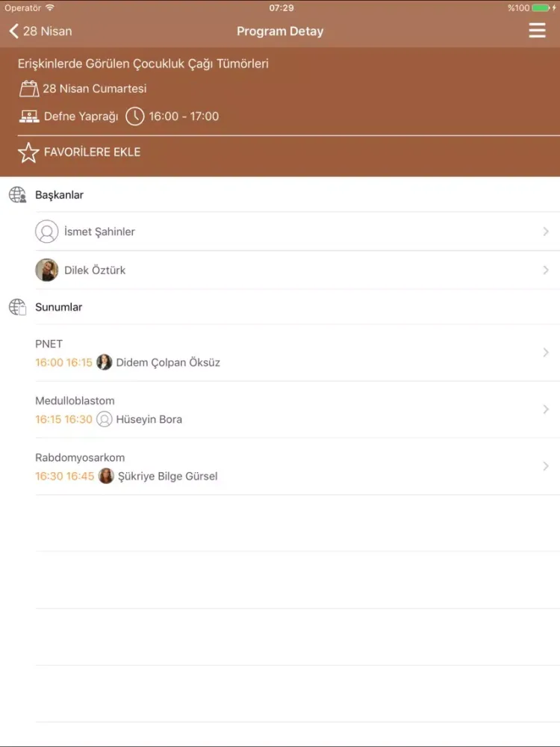
Task: Open the PNET presentation title
Action: (49, 344)
